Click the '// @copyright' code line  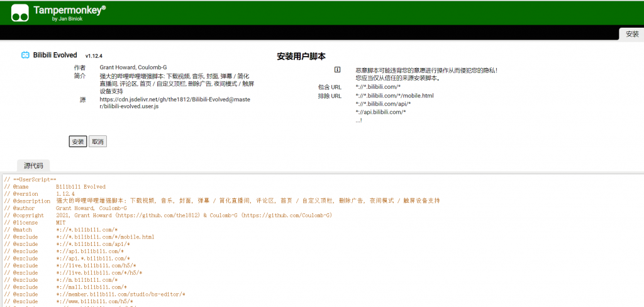coord(168,215)
